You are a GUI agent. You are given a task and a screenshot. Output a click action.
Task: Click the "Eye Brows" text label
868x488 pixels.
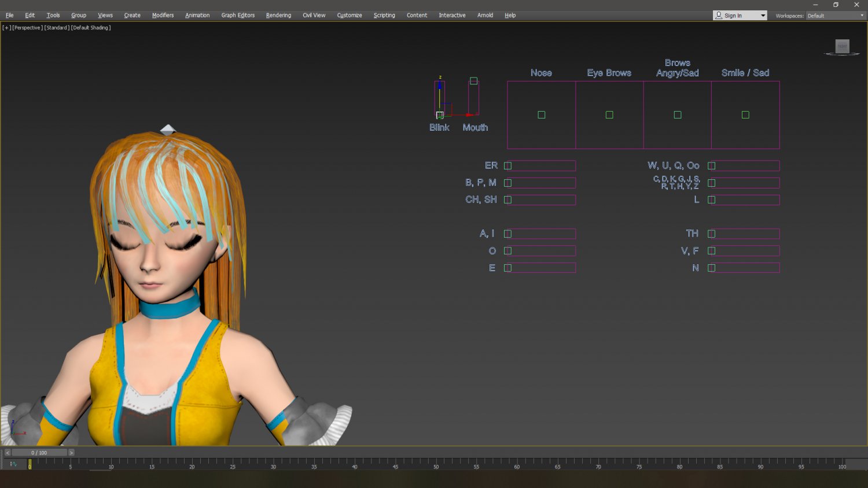609,73
